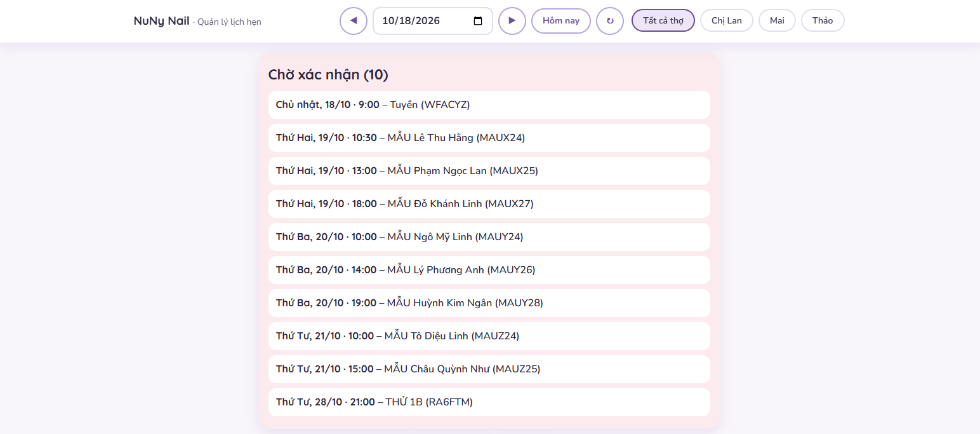Filter appointments by Thảo

pos(823,20)
